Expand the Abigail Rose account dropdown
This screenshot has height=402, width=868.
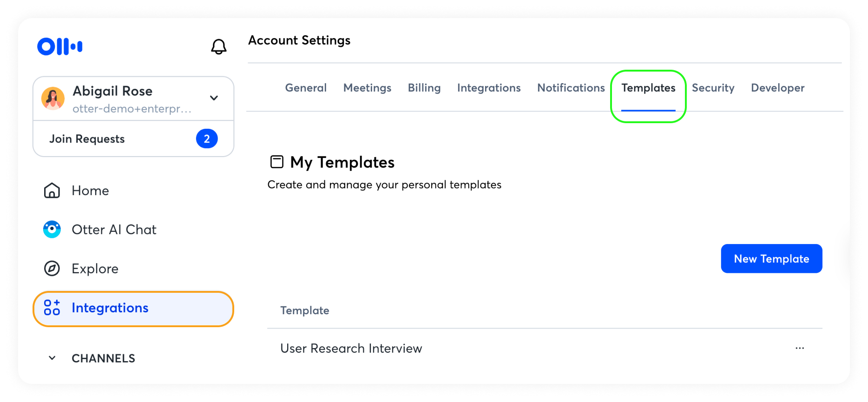(214, 98)
